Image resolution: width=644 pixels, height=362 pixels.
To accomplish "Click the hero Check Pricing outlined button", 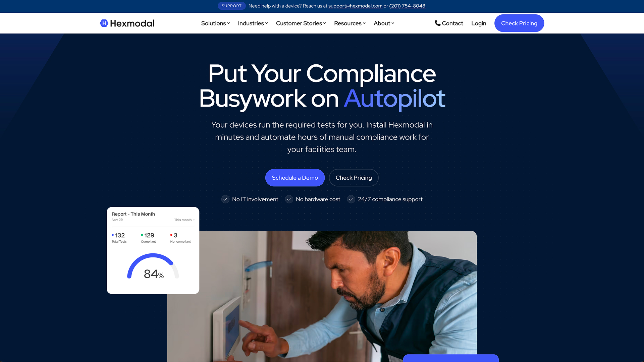I will click(354, 178).
